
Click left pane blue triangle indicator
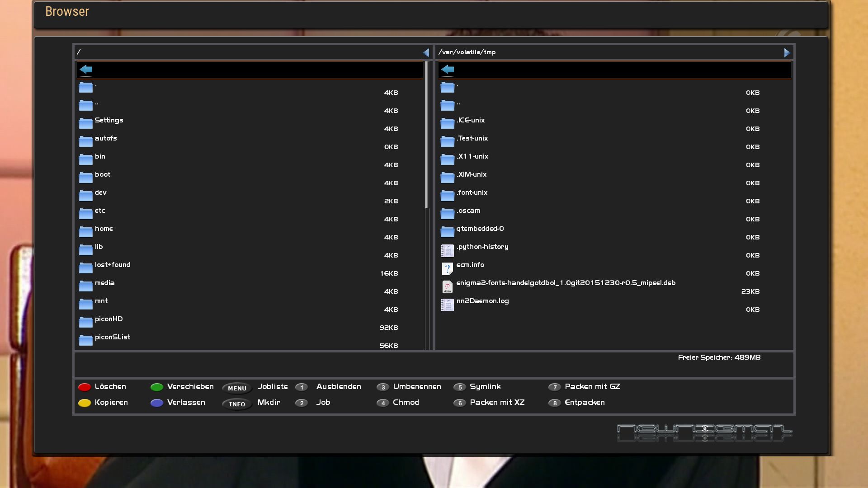tap(426, 53)
